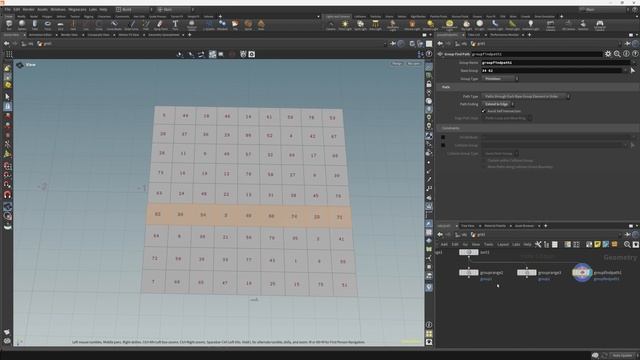Click the Base Group selection arrow

633,71
